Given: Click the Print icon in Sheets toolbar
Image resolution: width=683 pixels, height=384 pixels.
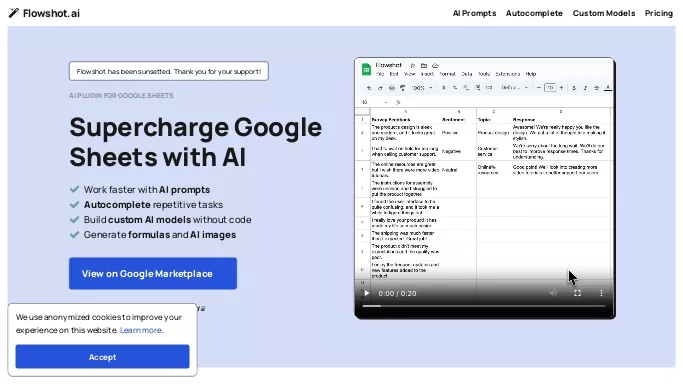Looking at the screenshot, I should pos(392,88).
